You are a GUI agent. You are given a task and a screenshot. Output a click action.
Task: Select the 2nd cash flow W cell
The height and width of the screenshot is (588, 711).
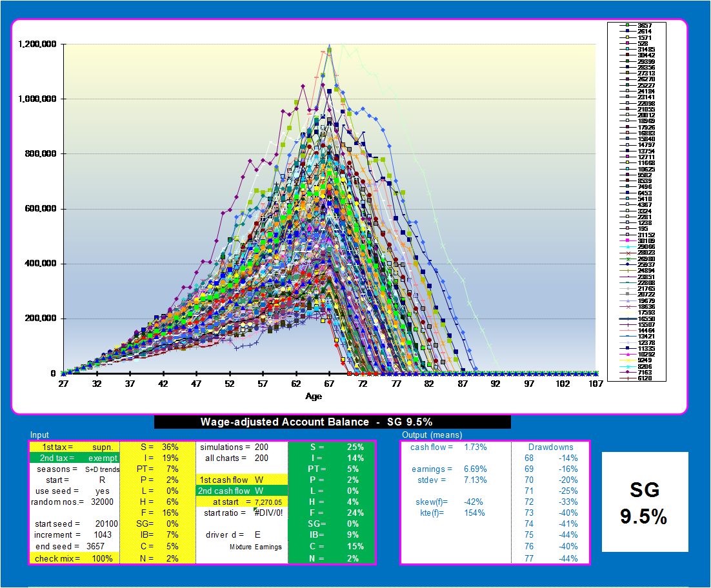[242, 491]
